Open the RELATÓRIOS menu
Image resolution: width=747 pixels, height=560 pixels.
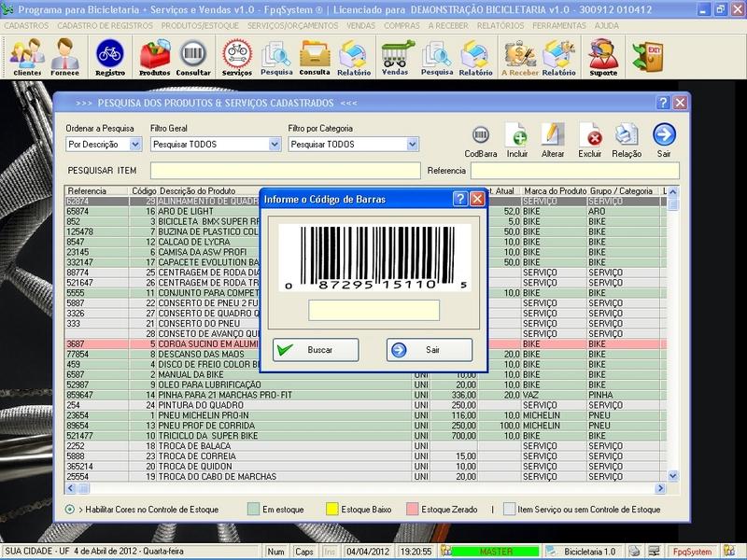pos(501,25)
